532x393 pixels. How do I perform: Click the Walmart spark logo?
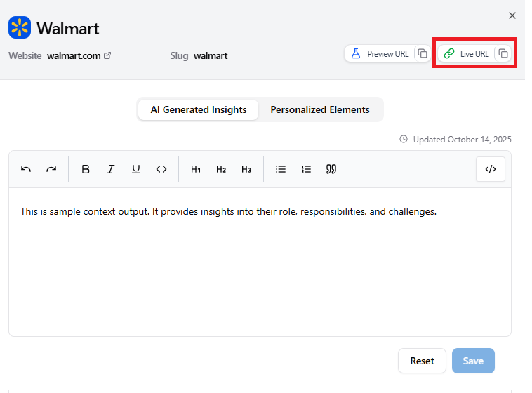(x=20, y=27)
